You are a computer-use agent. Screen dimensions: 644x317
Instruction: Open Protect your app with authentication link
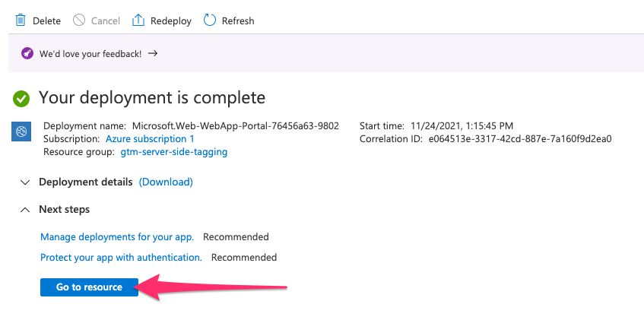tap(121, 258)
